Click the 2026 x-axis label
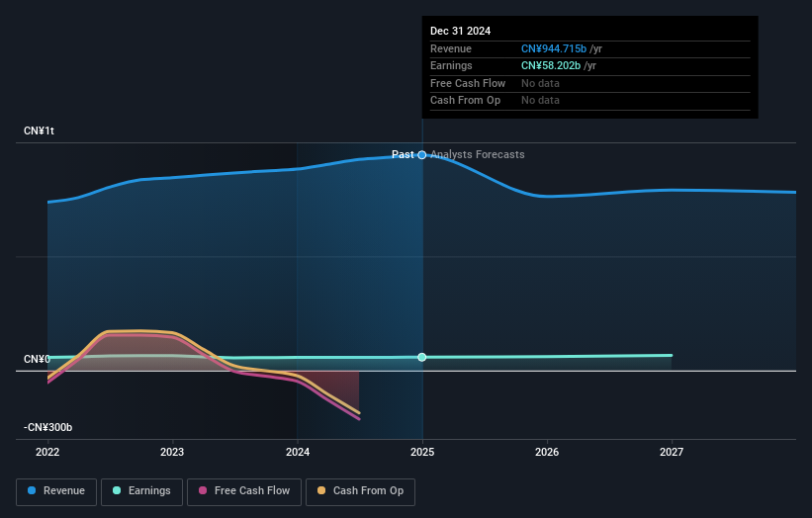812x518 pixels. coord(547,453)
